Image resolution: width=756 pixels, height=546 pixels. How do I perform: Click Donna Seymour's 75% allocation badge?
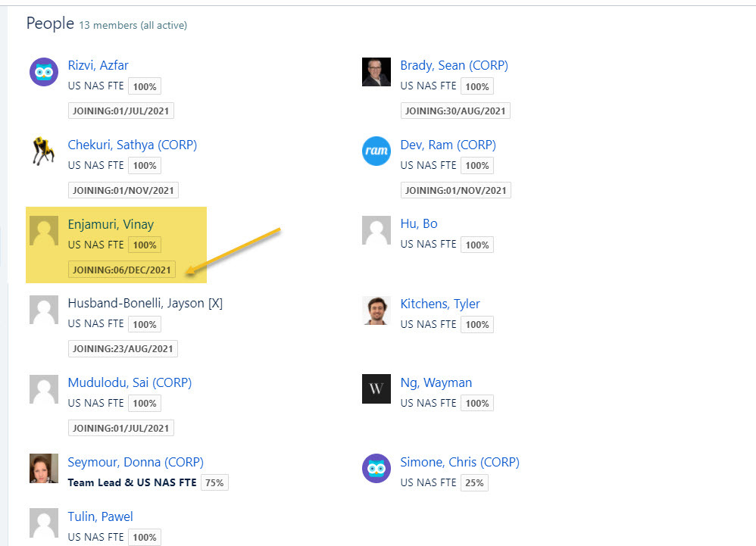(x=214, y=482)
